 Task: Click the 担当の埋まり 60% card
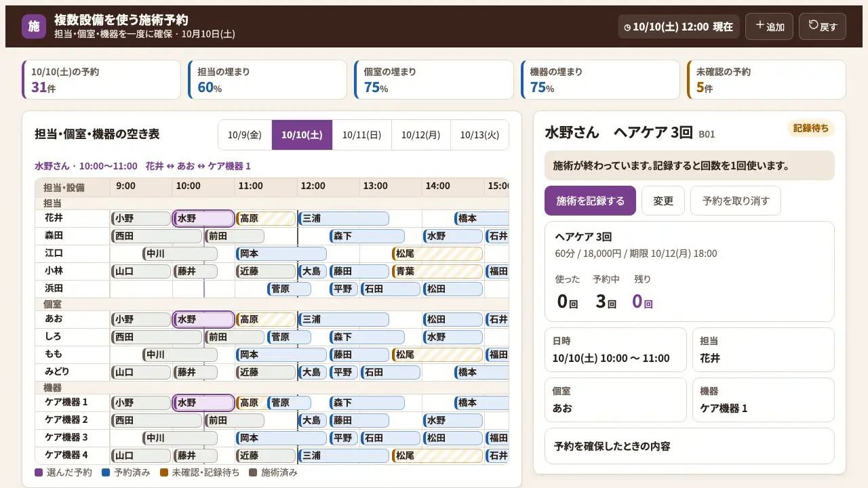point(268,80)
